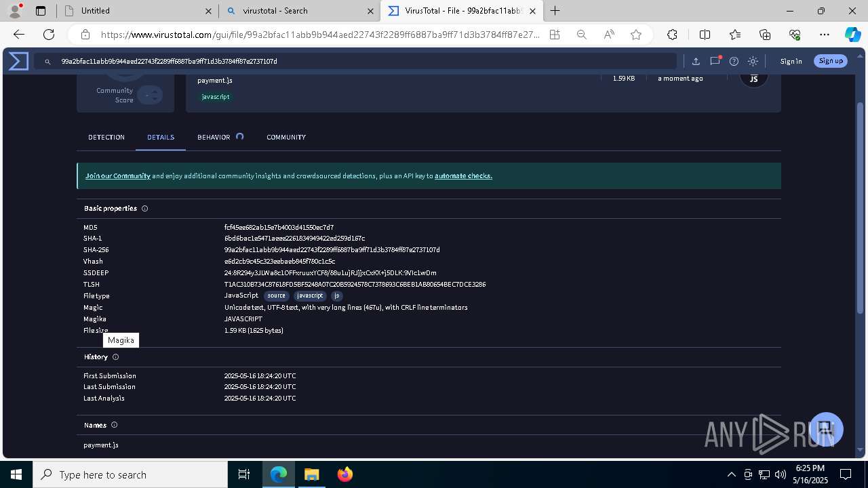
Task: Click the MD5 hash value
Action: click(x=279, y=227)
